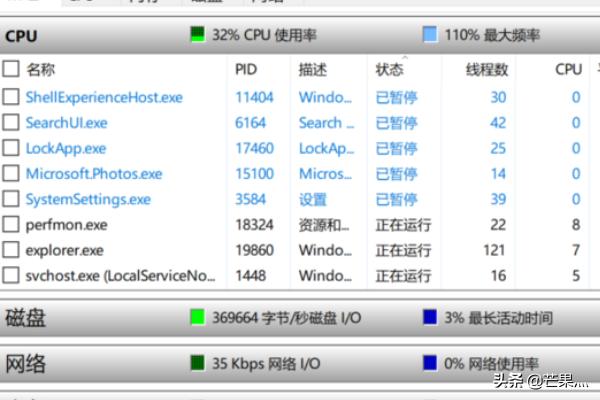Click the dark green 网络 I/O indicator square
Viewport: 600px width, 400px height.
point(197,363)
